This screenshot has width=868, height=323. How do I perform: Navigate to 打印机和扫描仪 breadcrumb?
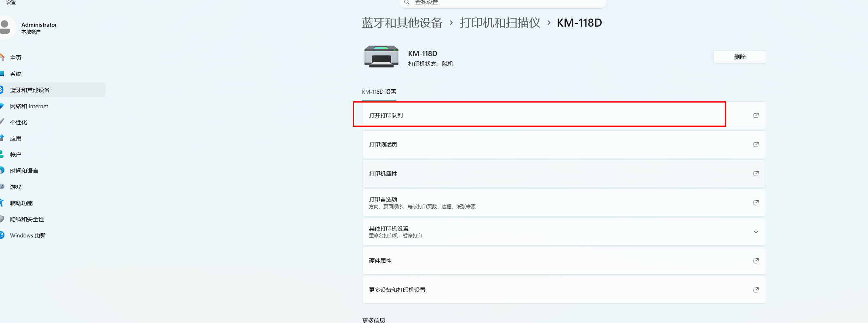click(500, 23)
